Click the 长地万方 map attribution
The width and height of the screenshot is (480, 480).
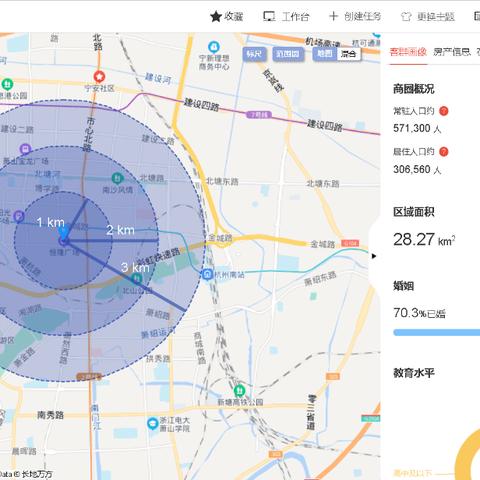pos(38,474)
